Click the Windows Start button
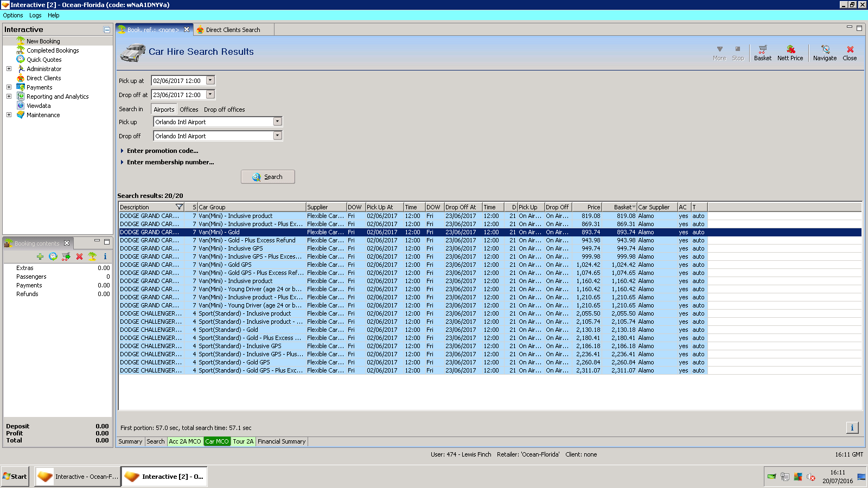Viewport: 868px width, 488px height. pyautogui.click(x=15, y=477)
